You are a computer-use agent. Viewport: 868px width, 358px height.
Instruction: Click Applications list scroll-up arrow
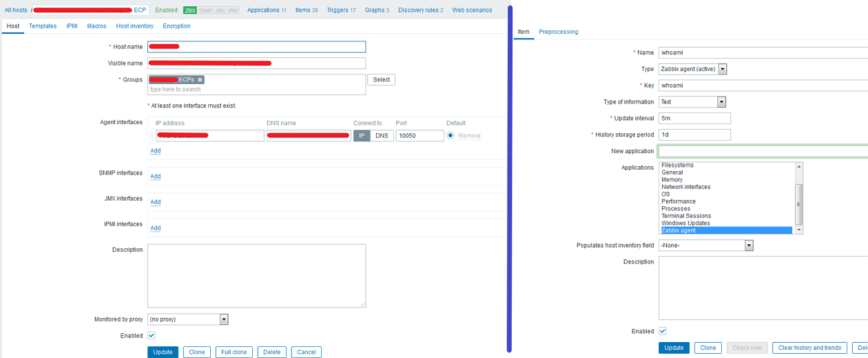799,166
